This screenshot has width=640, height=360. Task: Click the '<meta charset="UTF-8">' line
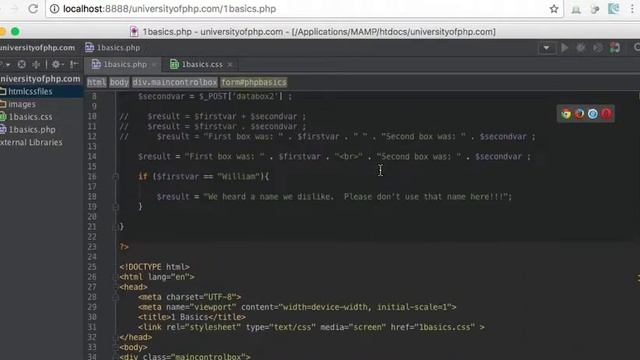point(189,297)
